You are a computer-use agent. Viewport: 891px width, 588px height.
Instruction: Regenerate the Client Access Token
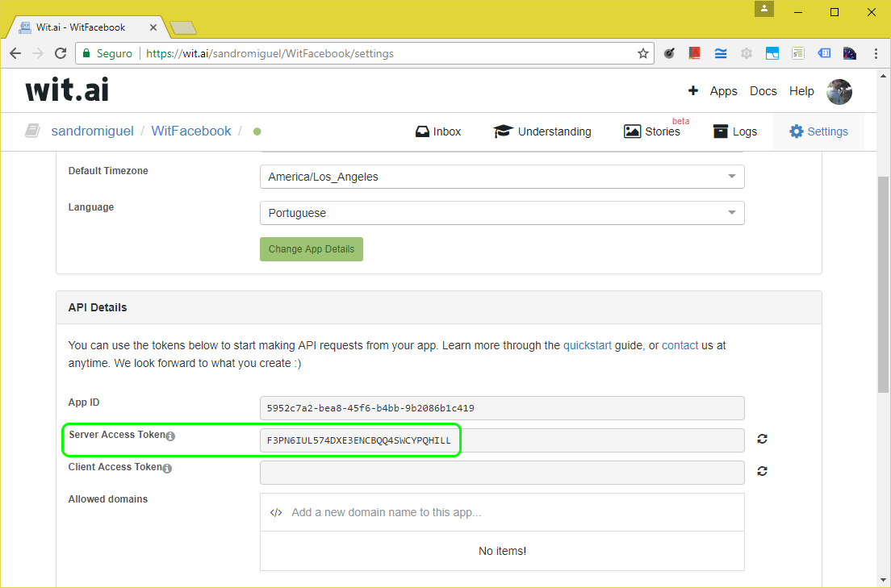pyautogui.click(x=762, y=471)
